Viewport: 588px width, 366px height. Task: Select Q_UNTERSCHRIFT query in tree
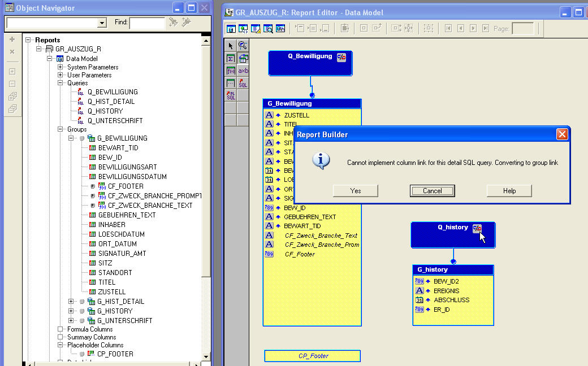click(115, 121)
